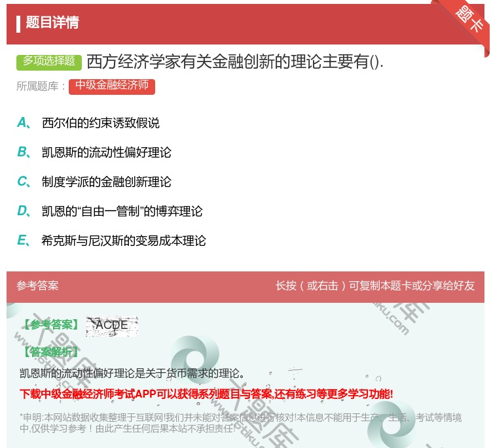Viewport: 491px width, 448px height.
Task: Click the 所属题库 label
Action: coord(41,86)
